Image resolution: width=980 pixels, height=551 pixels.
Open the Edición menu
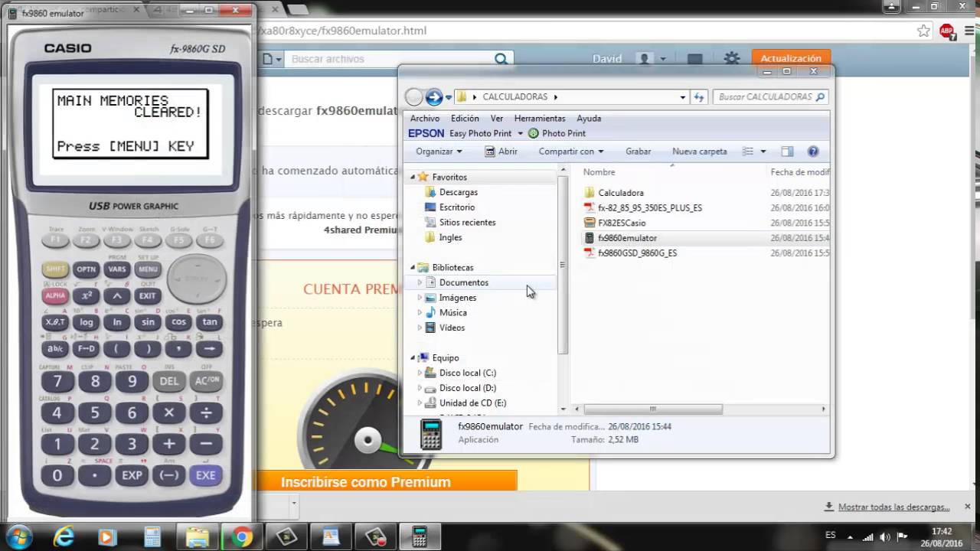[x=465, y=119]
